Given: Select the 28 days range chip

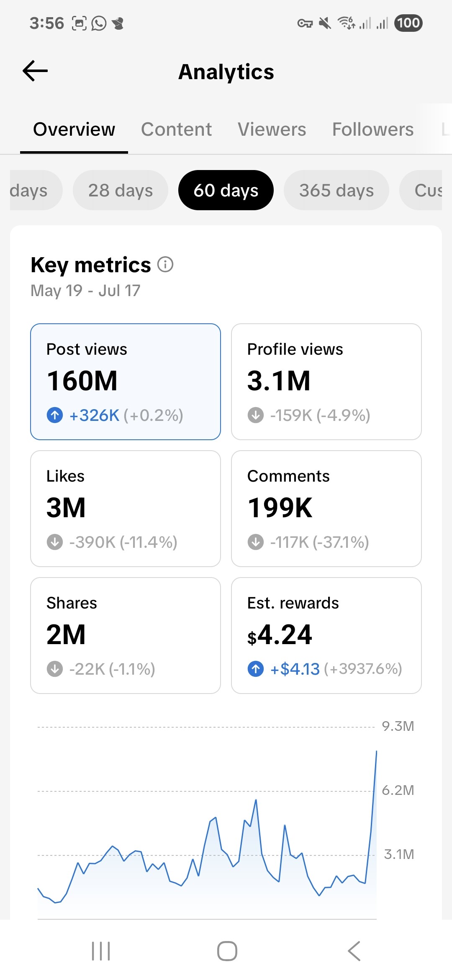Looking at the screenshot, I should [121, 191].
